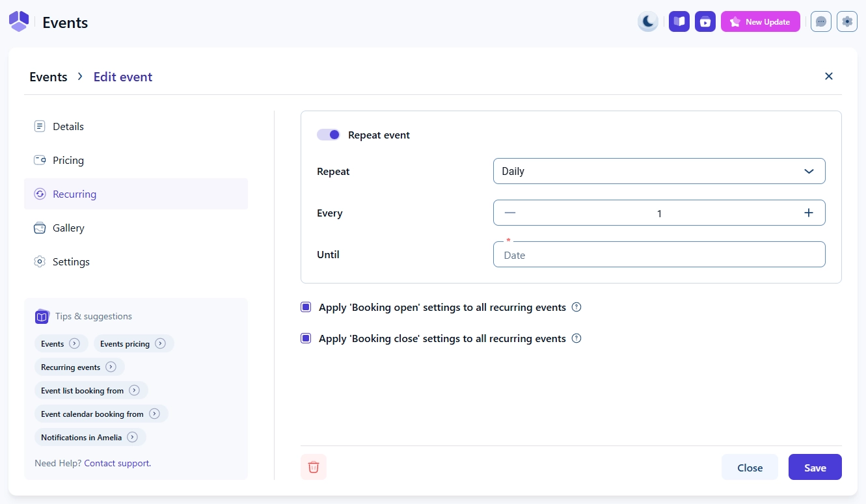This screenshot has width=866, height=504.
Task: Uncheck Apply 'Booking open' settings checkbox
Action: (306, 308)
